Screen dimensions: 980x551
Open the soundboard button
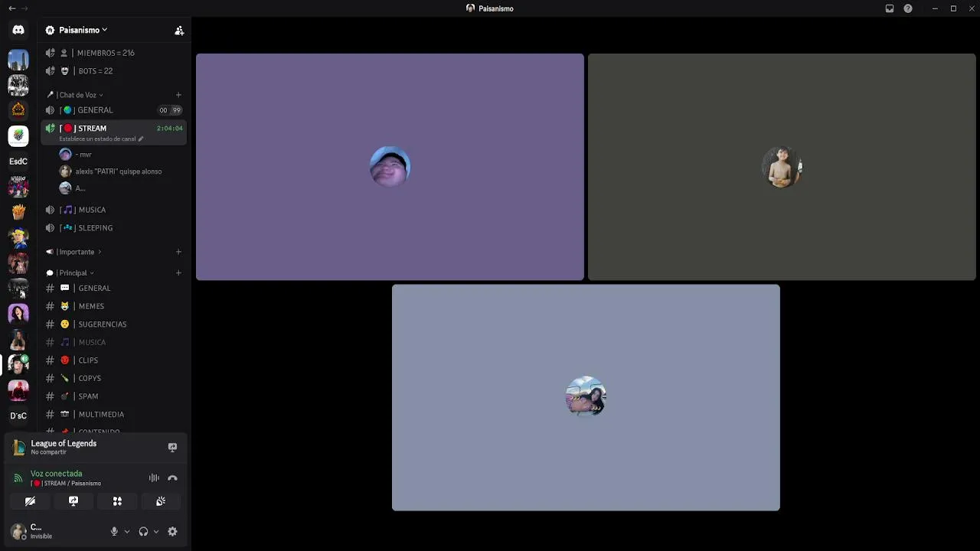161,501
